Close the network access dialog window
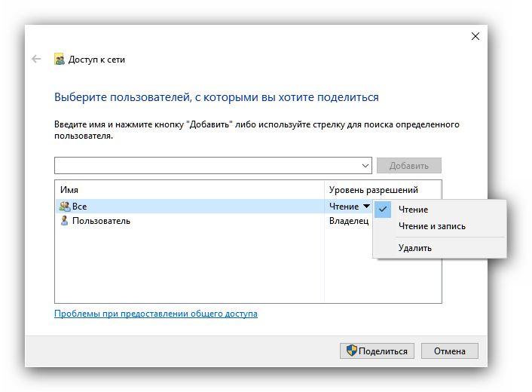This screenshot has height=392, width=532. [x=475, y=36]
